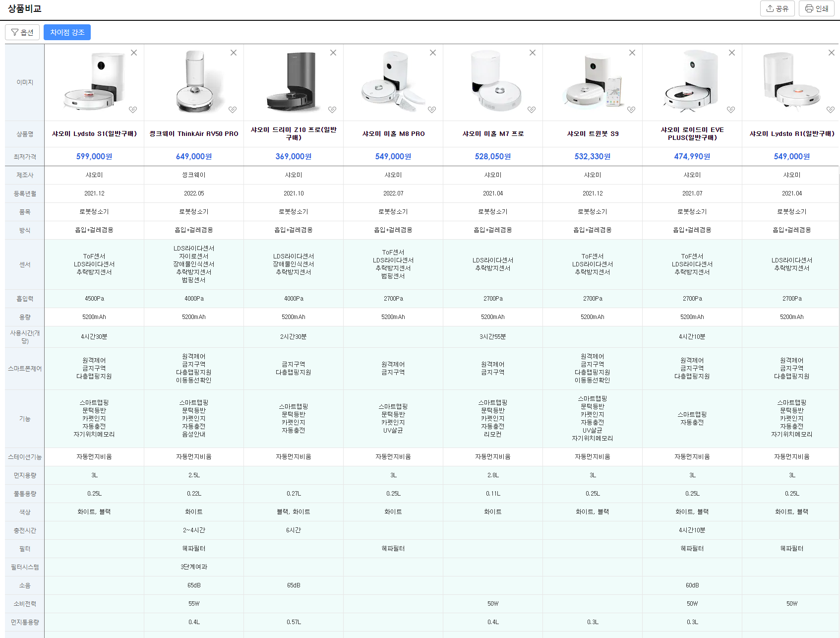Screen dimensions: 840x638
Task: Add 드리미 Z10 프로 to wishlist heart
Action: (x=332, y=110)
